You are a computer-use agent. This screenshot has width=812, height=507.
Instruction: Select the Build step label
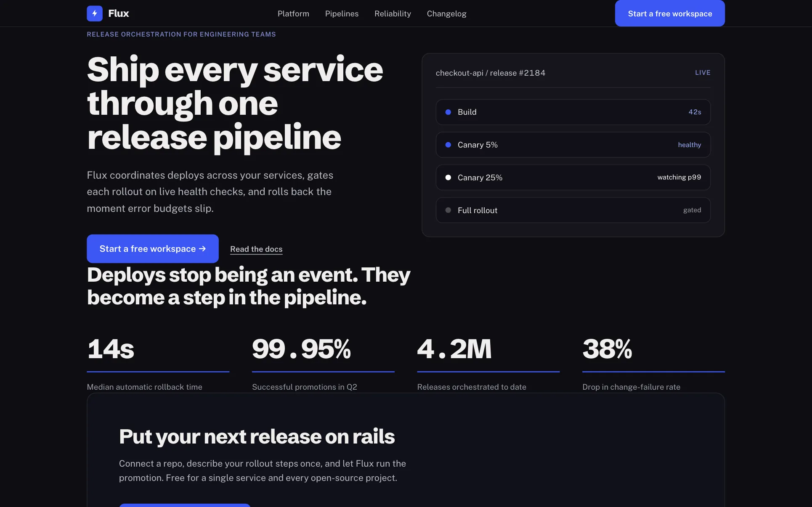pos(467,112)
